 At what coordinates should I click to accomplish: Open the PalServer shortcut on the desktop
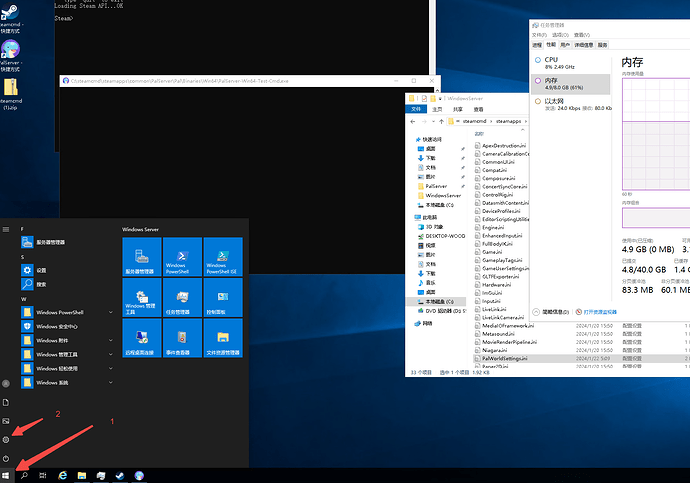(x=11, y=55)
